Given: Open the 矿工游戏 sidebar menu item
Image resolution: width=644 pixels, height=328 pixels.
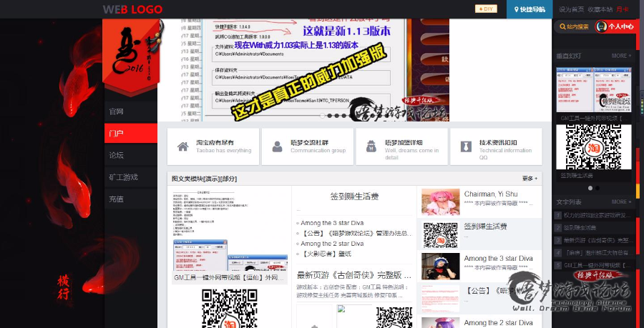Looking at the screenshot, I should point(131,177).
